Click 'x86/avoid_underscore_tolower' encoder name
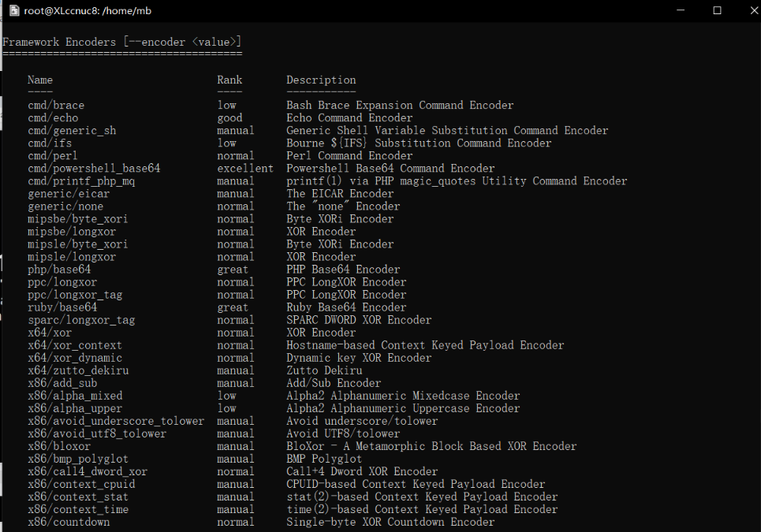The height and width of the screenshot is (532, 761). (x=116, y=420)
